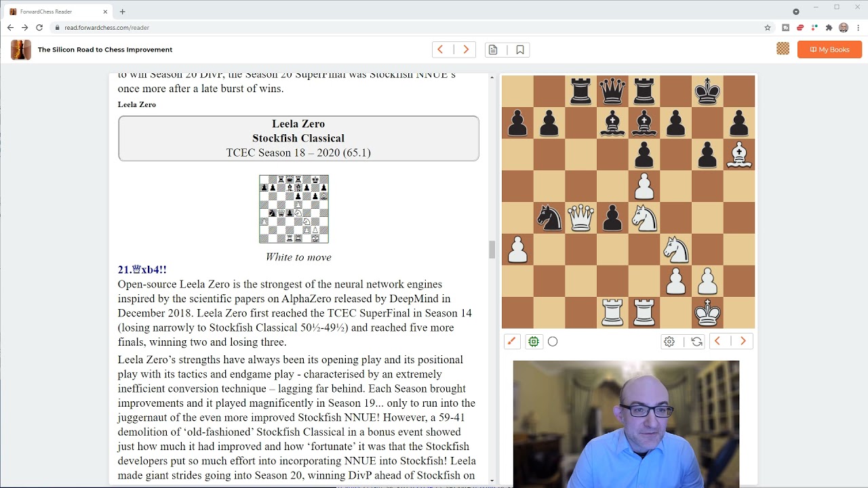Go to the previous book page
The height and width of the screenshot is (488, 868).
click(x=441, y=49)
